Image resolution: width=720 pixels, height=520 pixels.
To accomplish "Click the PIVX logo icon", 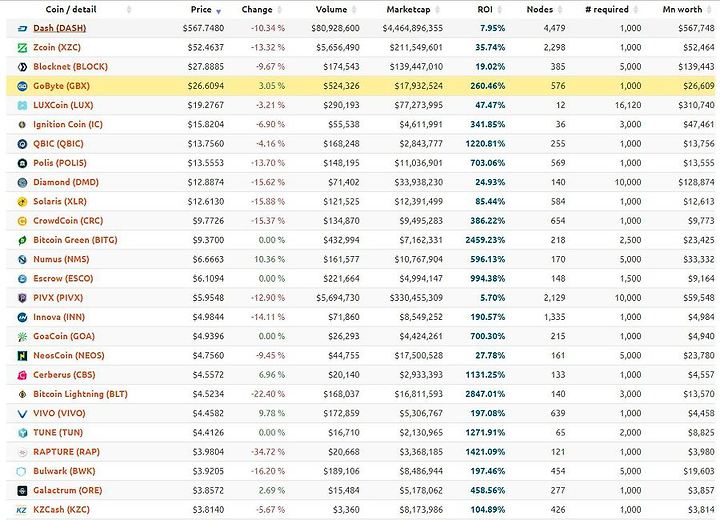I will 22,299.
